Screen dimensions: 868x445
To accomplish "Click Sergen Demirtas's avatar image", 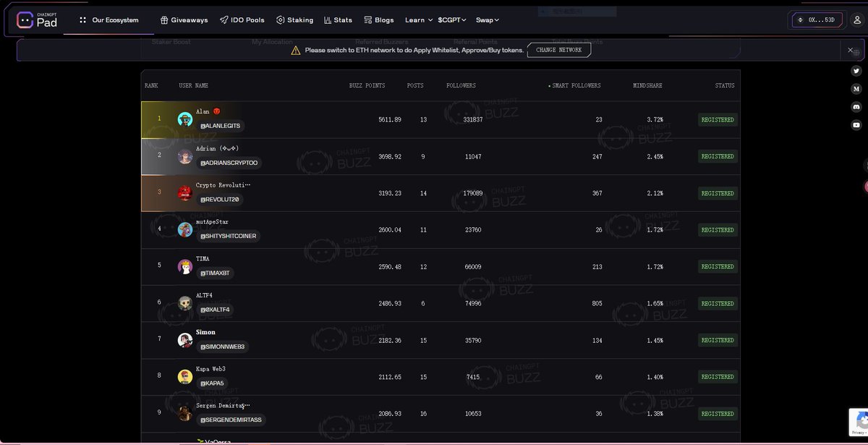I will (x=185, y=413).
